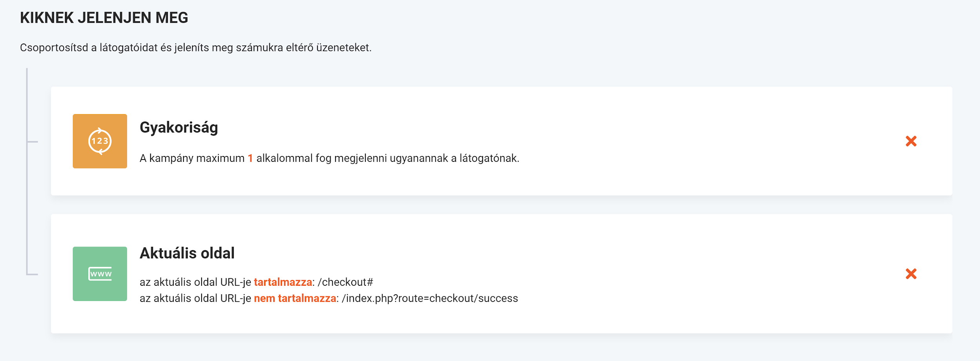The image size is (980, 361).
Task: Click the Csoportosítsd a látogatóidat subtitle text
Action: click(x=196, y=48)
